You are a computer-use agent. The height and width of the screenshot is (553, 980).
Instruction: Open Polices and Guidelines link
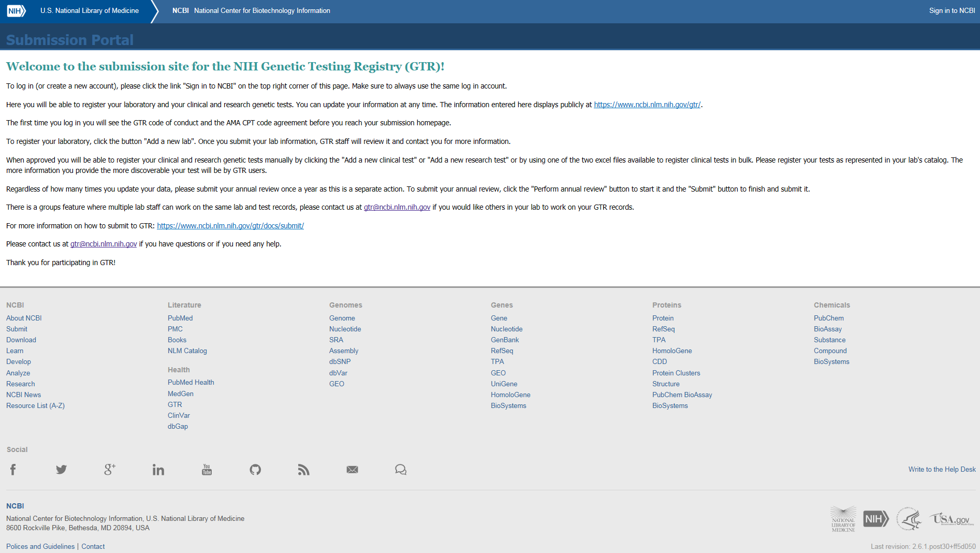(40, 546)
